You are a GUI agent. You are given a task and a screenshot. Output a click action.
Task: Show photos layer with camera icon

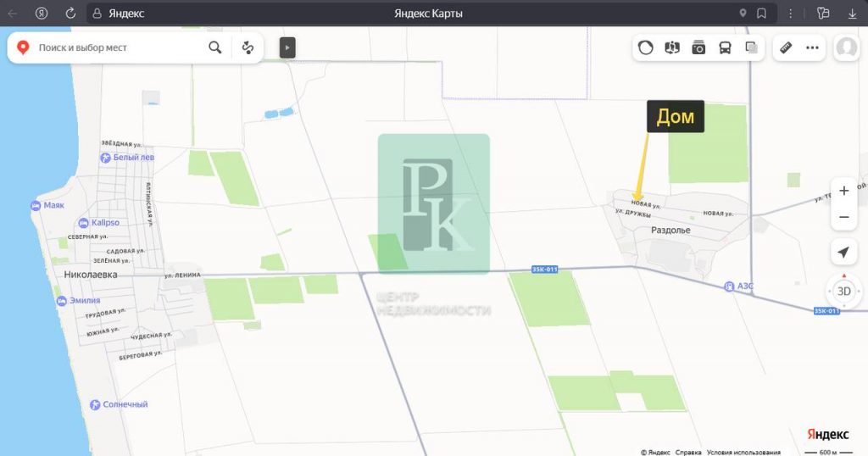point(698,47)
